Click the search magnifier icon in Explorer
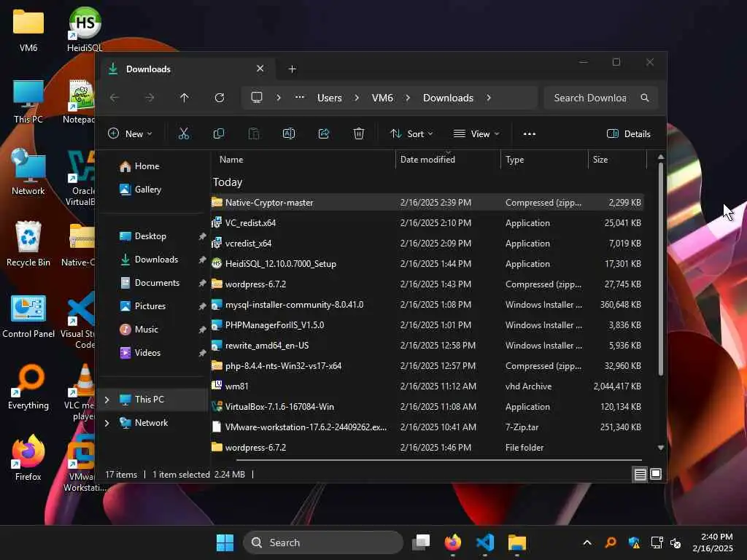The height and width of the screenshot is (560, 747). pos(645,98)
